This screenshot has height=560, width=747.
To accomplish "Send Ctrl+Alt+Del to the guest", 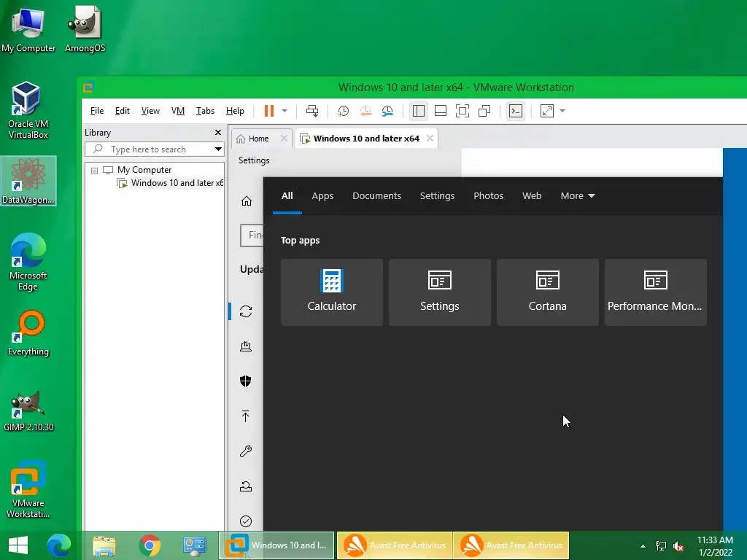I will coord(312,111).
